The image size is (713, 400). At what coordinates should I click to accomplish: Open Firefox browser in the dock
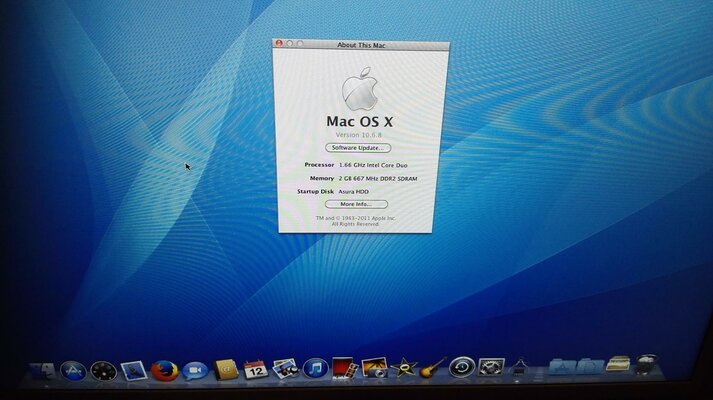[165, 370]
